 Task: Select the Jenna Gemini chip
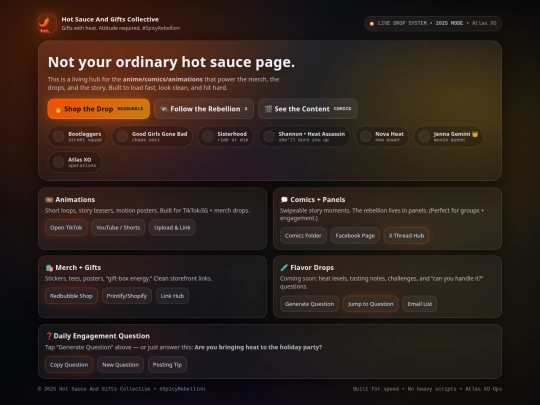[448, 136]
